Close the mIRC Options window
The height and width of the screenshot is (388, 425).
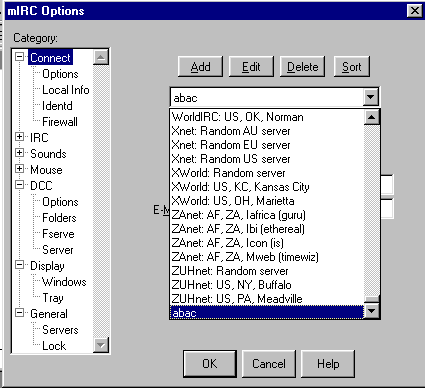point(415,10)
